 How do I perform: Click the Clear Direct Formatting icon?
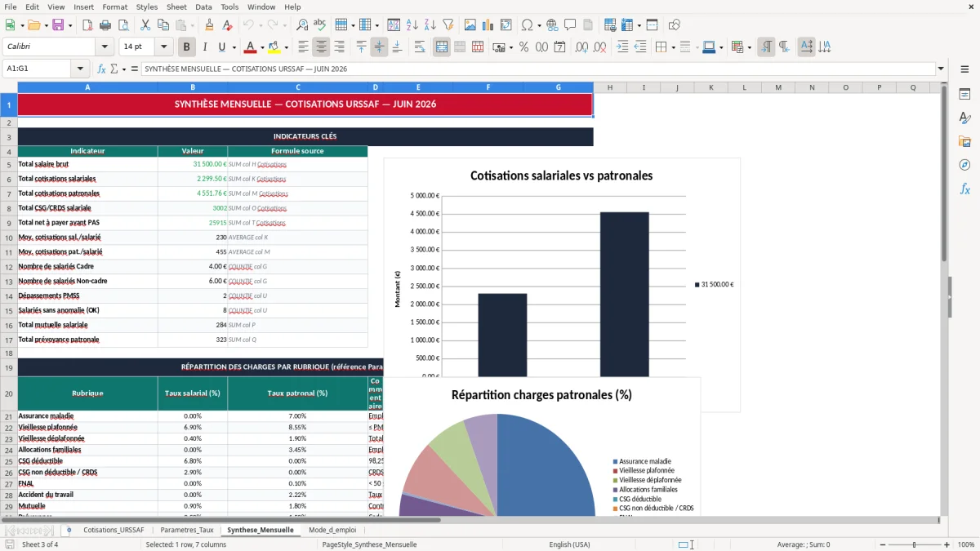tap(228, 25)
